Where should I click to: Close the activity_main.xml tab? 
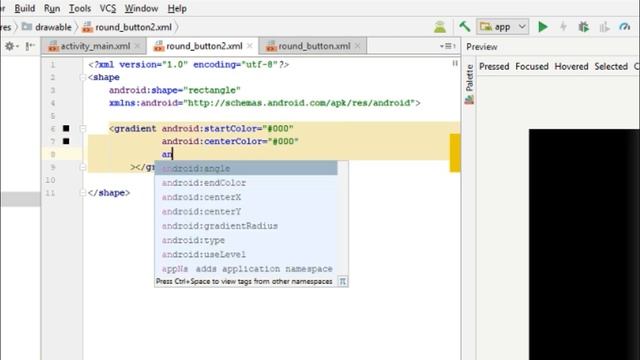tap(138, 46)
